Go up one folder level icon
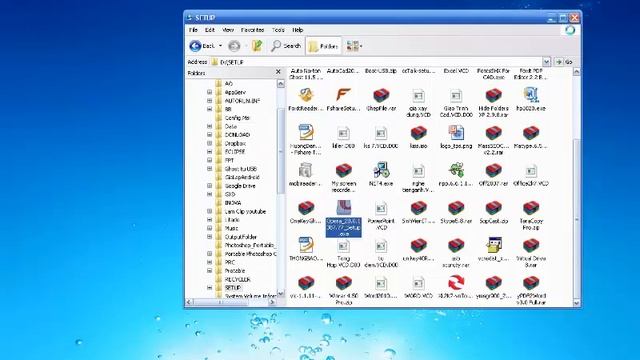 coord(257,46)
